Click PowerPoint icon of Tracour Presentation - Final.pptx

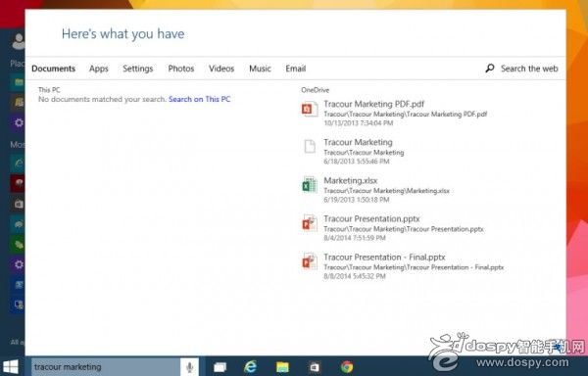tap(310, 261)
